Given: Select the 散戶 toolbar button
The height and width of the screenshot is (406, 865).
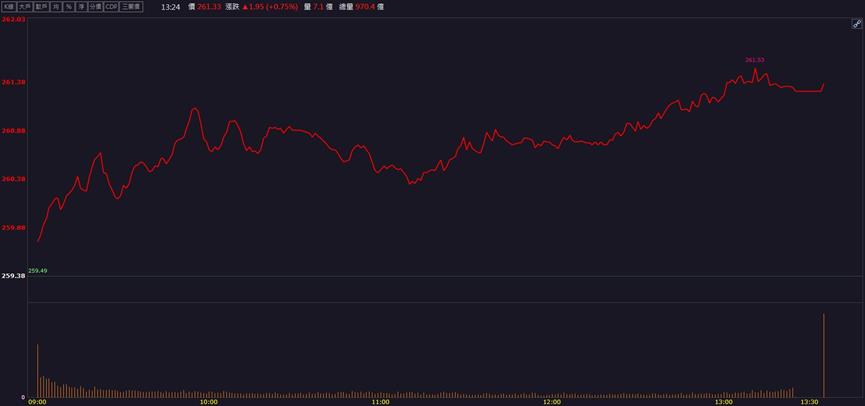Looking at the screenshot, I should tap(41, 7).
